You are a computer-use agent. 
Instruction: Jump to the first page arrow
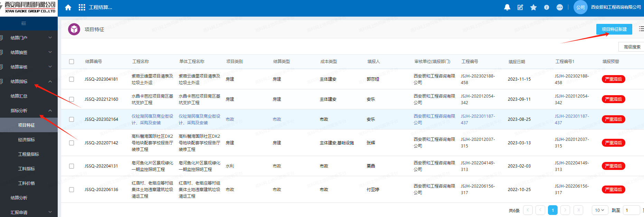tap(528, 210)
